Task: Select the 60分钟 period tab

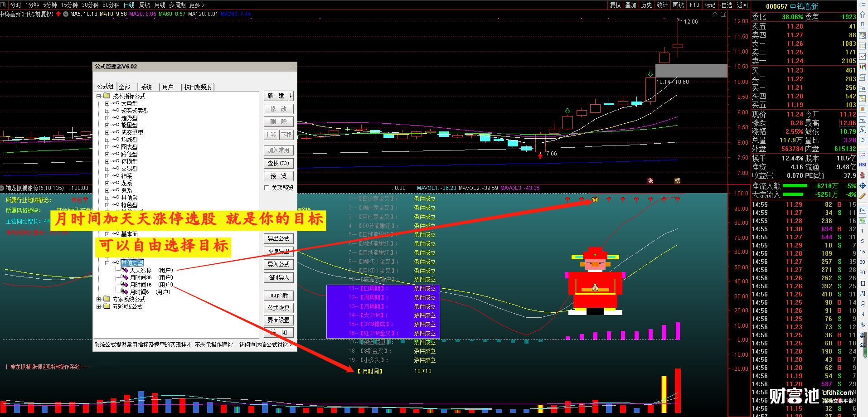Action: [111, 5]
